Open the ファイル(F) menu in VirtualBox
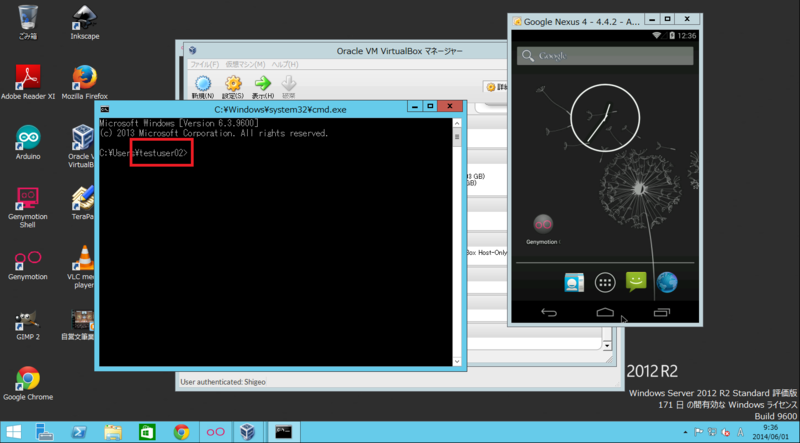 pos(204,64)
